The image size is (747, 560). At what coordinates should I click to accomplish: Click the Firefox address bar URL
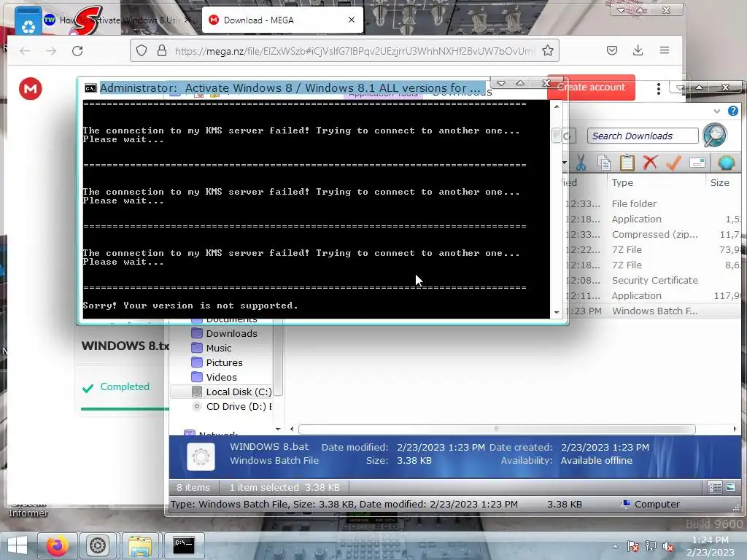click(x=354, y=51)
